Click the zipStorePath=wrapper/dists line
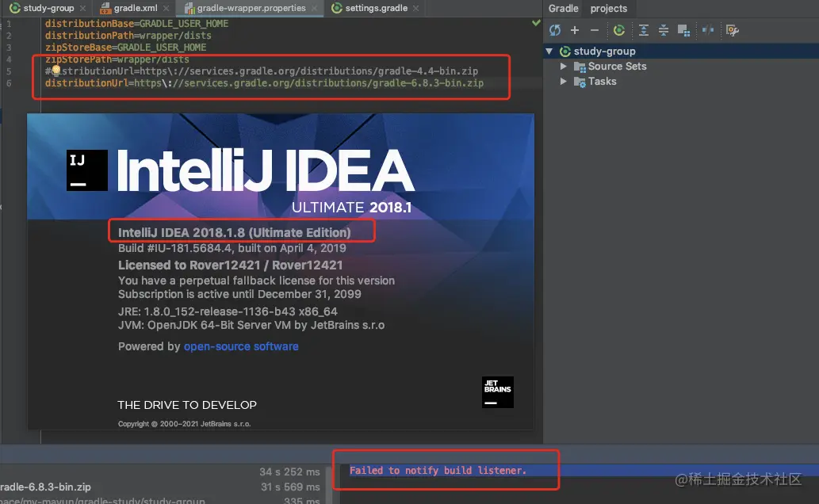This screenshot has height=504, width=819. pos(117,59)
